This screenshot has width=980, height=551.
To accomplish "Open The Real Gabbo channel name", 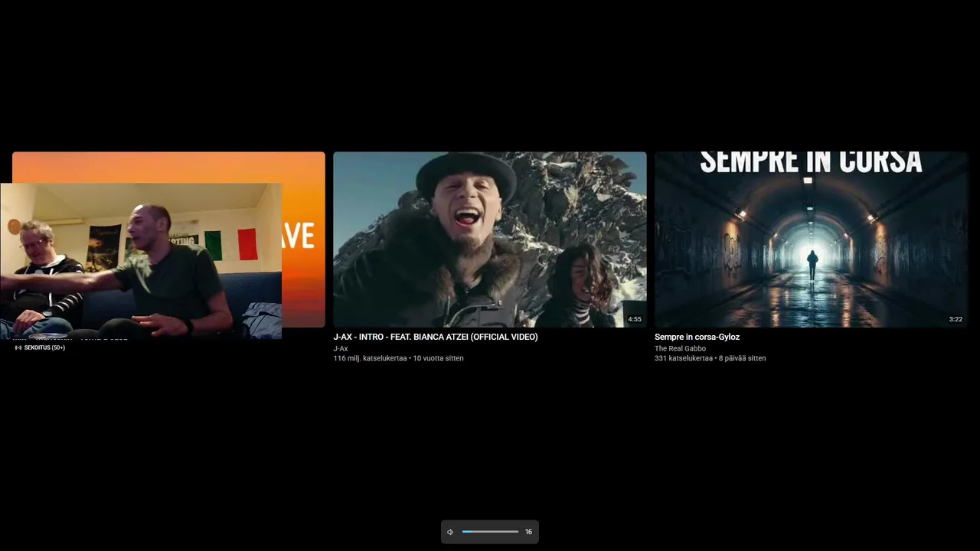I will tap(680, 348).
